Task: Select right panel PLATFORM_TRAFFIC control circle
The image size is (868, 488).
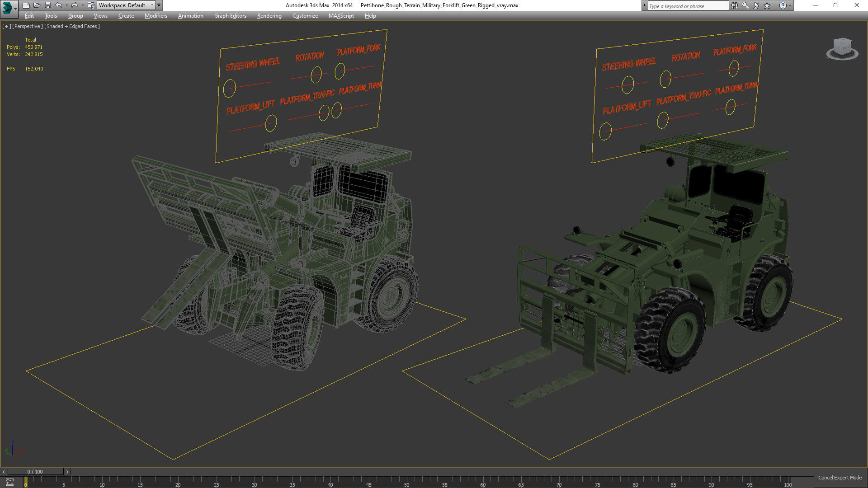Action: (x=663, y=120)
